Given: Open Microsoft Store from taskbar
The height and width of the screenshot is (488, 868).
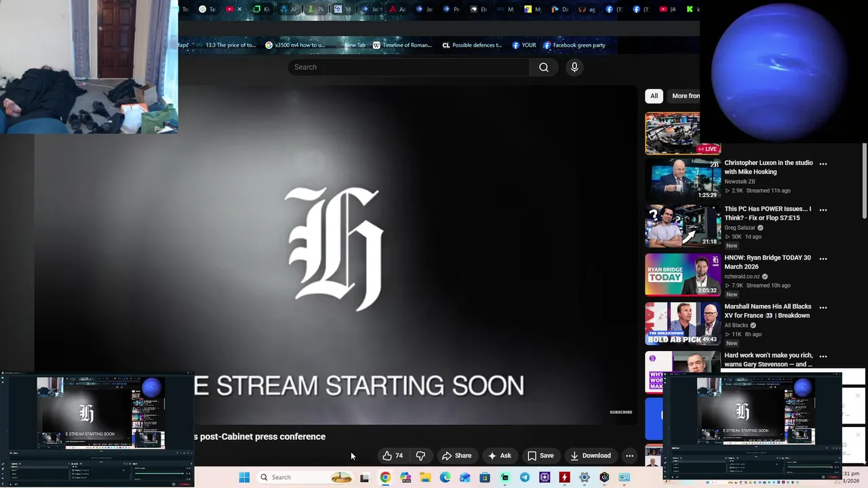Looking at the screenshot, I should pos(485,477).
